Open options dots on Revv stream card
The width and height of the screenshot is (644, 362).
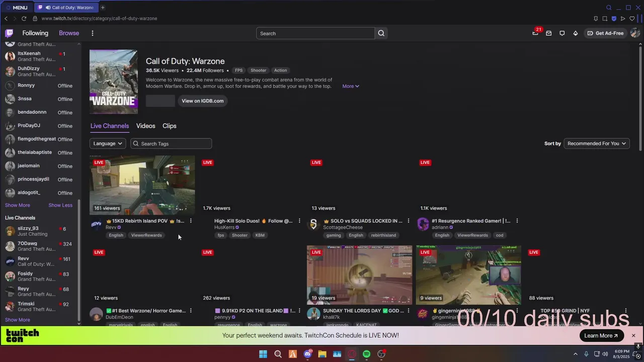pos(191,221)
